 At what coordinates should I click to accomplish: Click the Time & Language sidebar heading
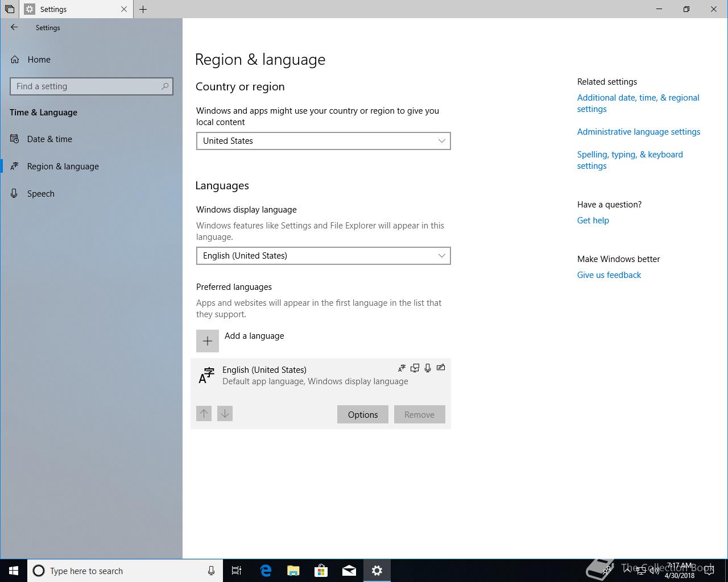point(43,113)
